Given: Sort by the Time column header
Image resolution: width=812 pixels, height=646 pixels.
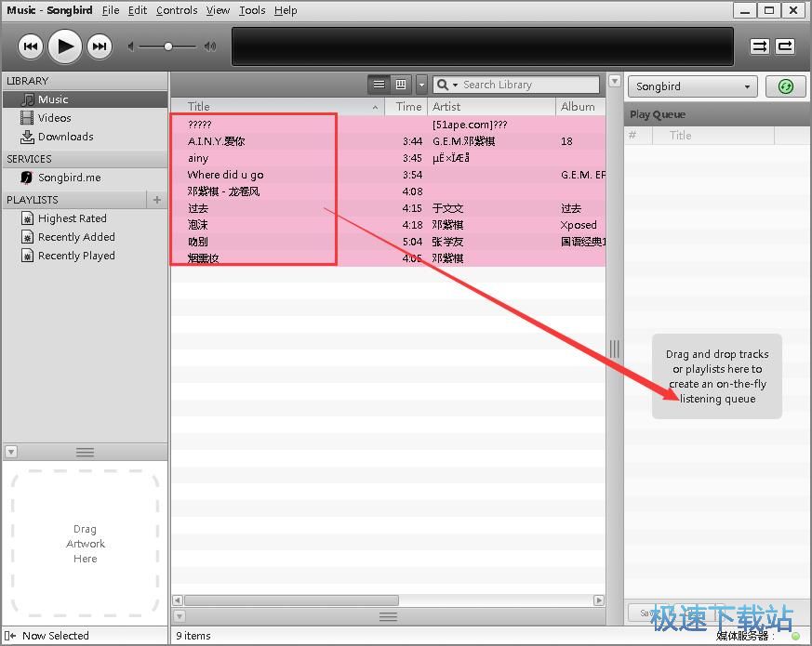Looking at the screenshot, I should tap(406, 107).
